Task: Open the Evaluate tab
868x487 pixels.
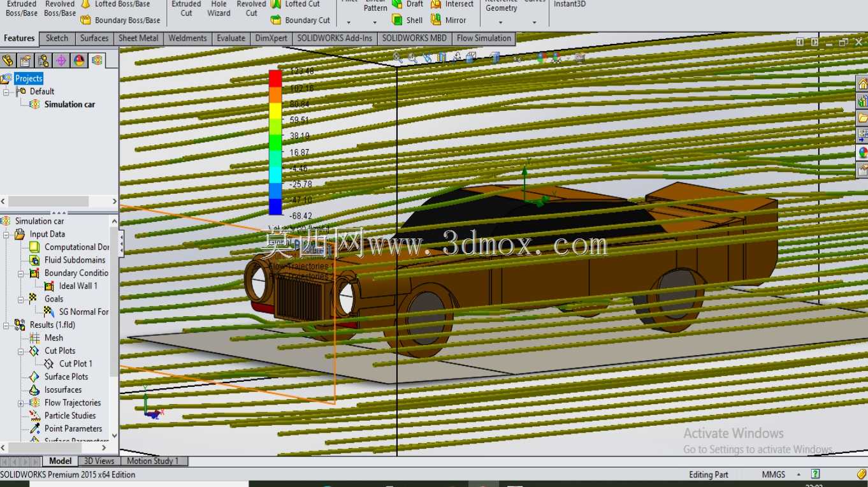Action: pos(231,38)
